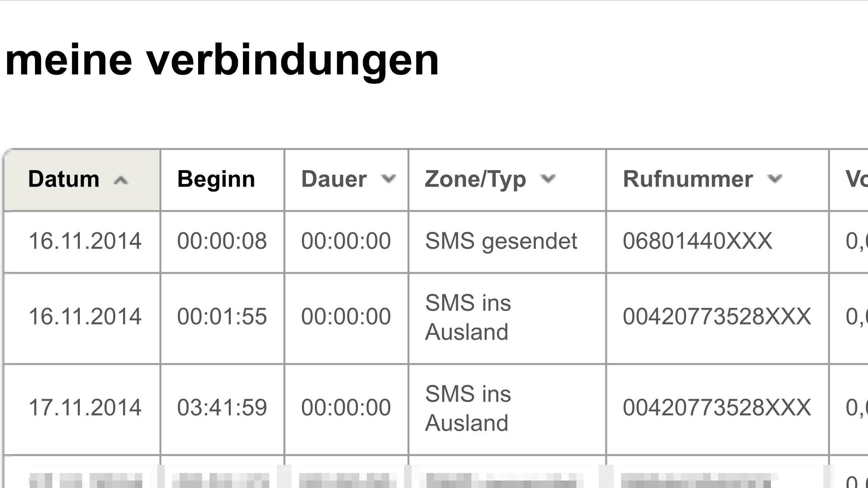868x488 pixels.
Task: Click the Dauer sort arrow icon
Action: tap(388, 179)
